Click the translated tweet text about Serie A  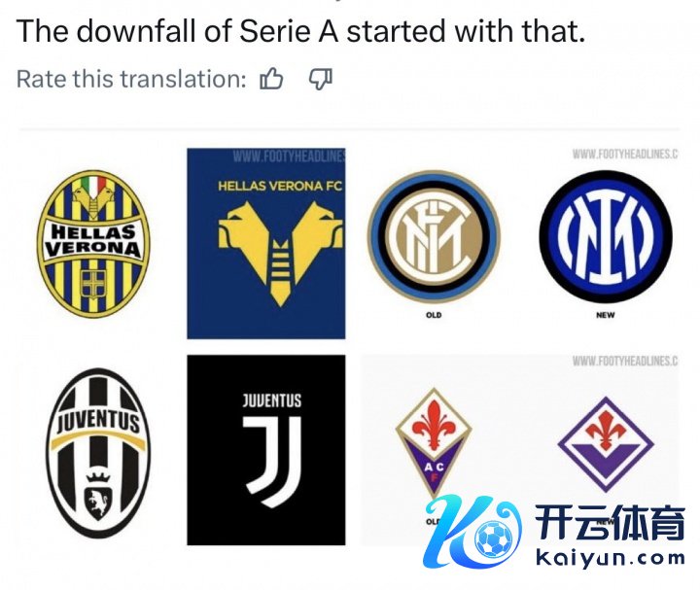point(300,31)
